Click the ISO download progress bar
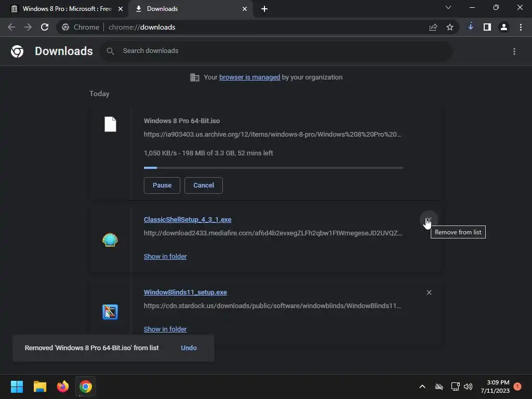Screen dimensions: 532x399 [273, 168]
